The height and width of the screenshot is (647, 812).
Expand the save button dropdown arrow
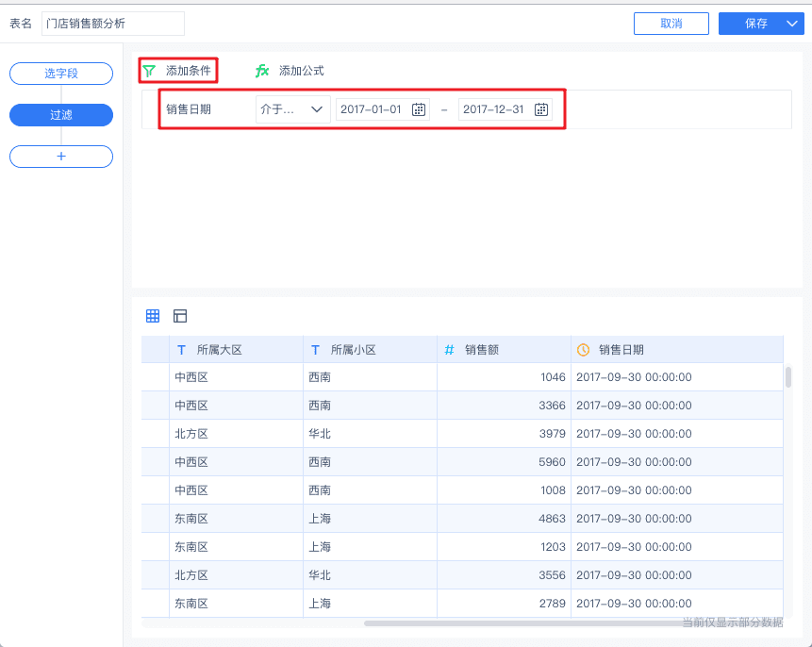[792, 24]
